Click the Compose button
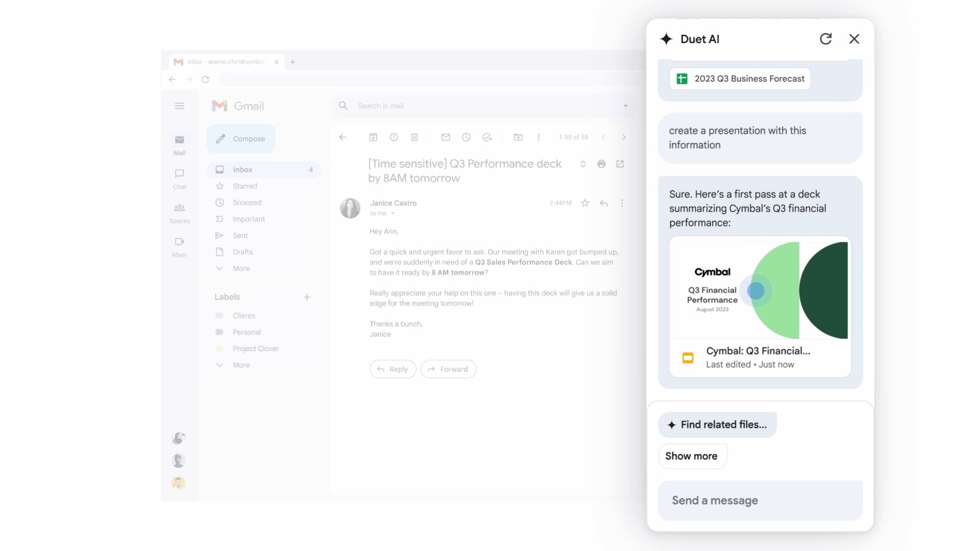The height and width of the screenshot is (551, 980). click(241, 139)
